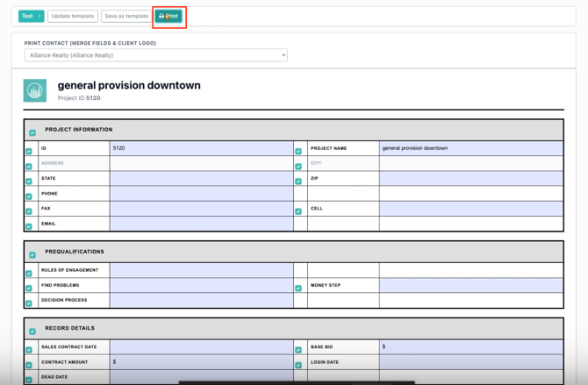Uncheck the Contract Amount checkbox

click(29, 365)
